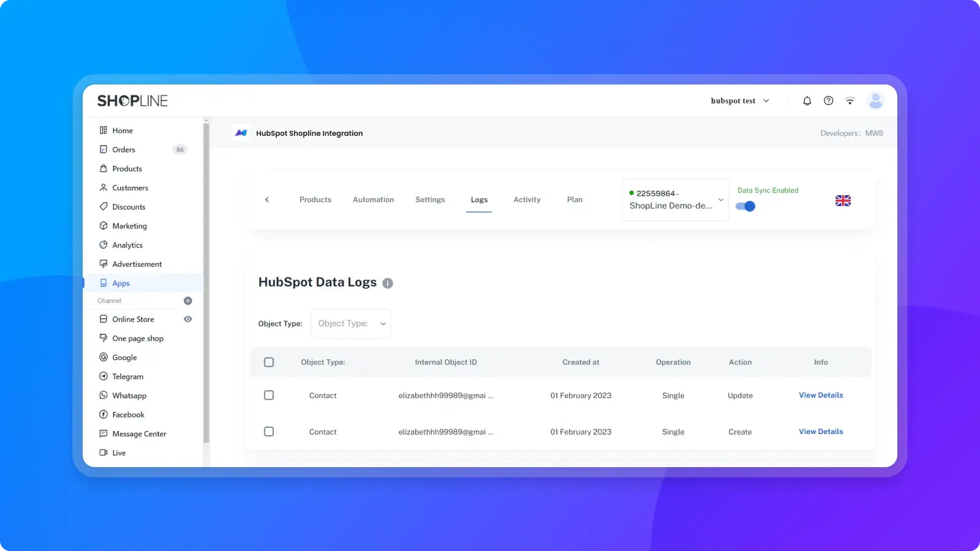Select the checkbox for the Update contact row
The image size is (980, 551).
[x=269, y=395]
